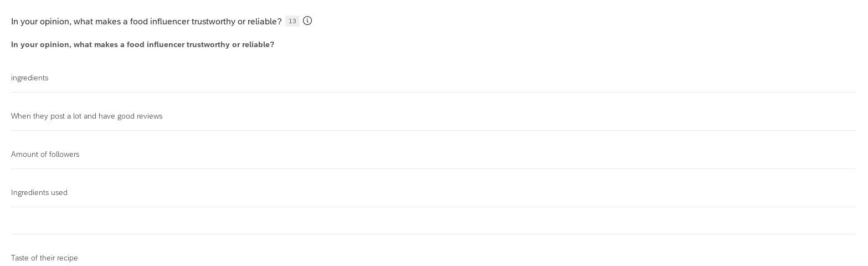868x266 pixels.
Task: Click the info icon beside the question title
Action: [307, 21]
